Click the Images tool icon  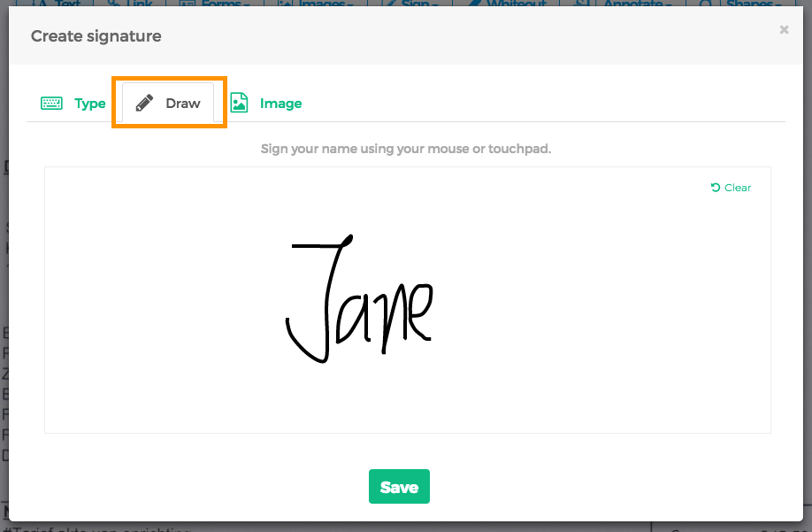pyautogui.click(x=283, y=4)
